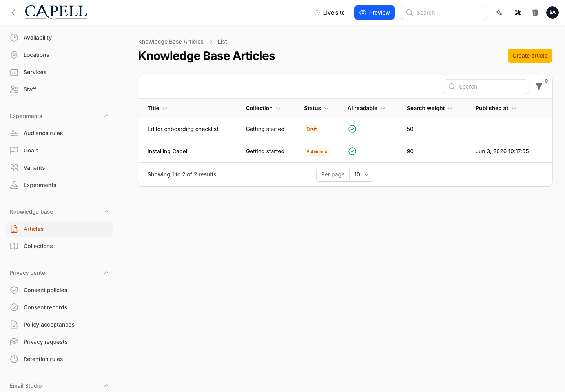The width and height of the screenshot is (565, 392).
Task: Open Privacy requests in the sidebar
Action: point(60,342)
